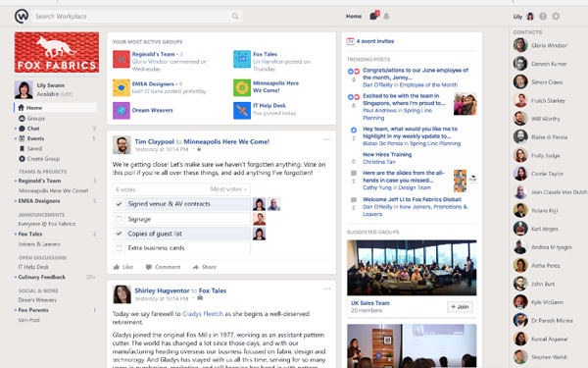This screenshot has width=588, height=368.
Task: Join the UK Sales Team group
Action: 460,307
